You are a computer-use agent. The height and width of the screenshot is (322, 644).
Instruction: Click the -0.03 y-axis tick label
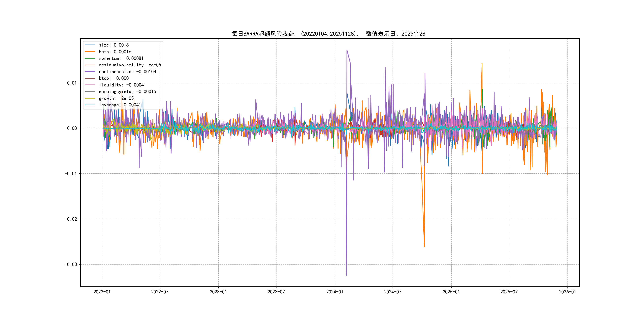click(71, 264)
